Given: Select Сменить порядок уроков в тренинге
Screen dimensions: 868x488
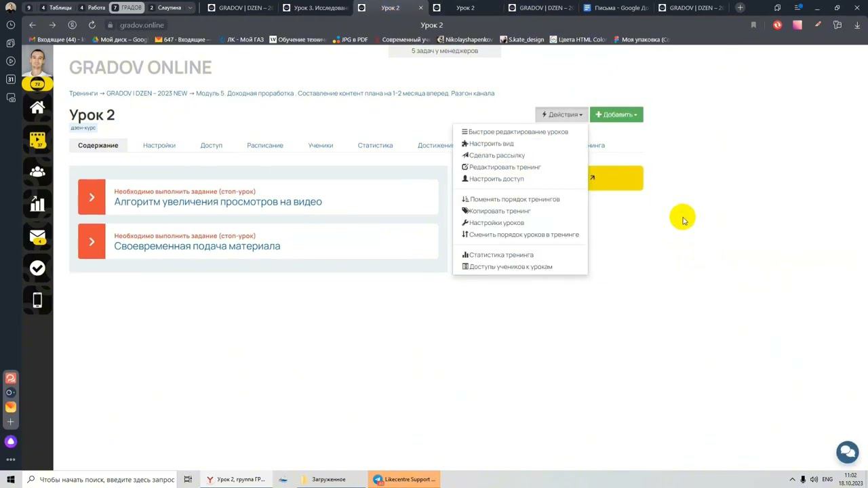Looking at the screenshot, I should (520, 235).
